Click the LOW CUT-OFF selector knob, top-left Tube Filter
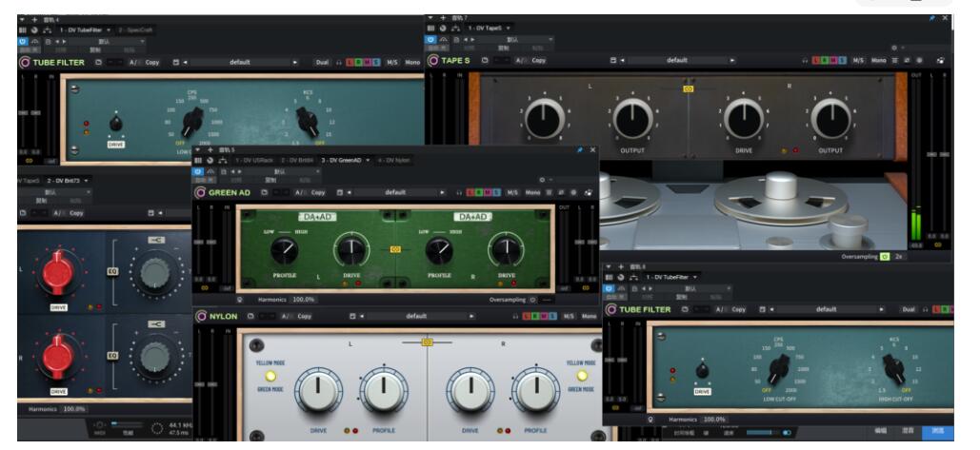Viewport: 980px width, 450px height. (191, 121)
